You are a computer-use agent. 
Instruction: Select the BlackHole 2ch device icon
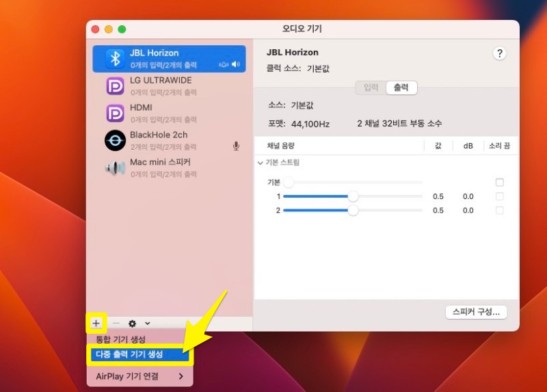click(115, 140)
